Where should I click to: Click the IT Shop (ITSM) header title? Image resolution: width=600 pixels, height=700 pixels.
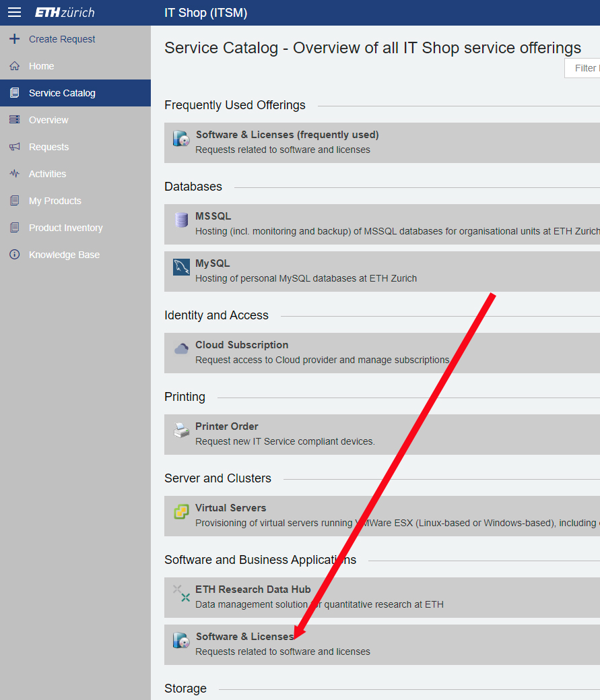click(x=205, y=13)
